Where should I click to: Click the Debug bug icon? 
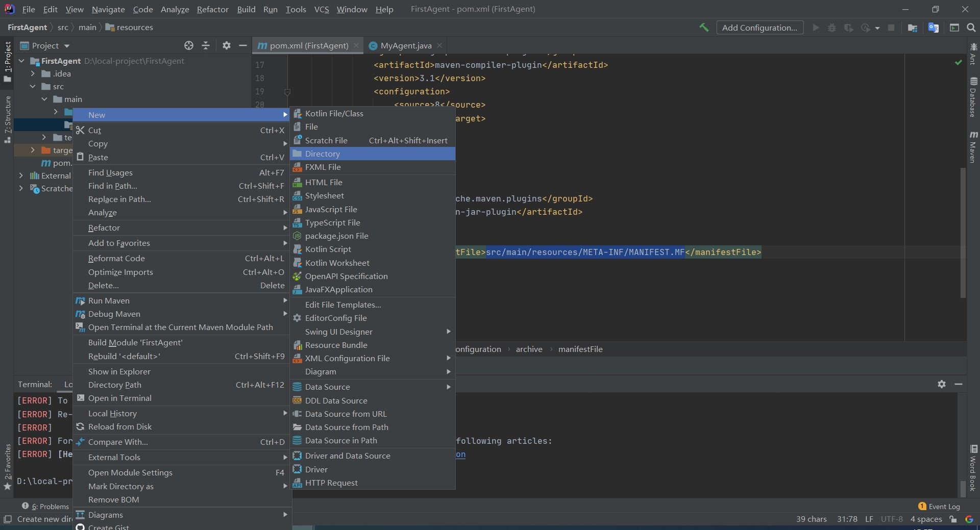click(832, 28)
